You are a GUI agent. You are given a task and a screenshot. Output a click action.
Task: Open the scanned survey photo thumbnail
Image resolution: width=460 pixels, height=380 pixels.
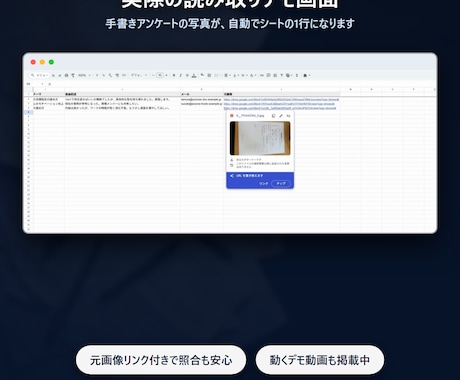260,138
